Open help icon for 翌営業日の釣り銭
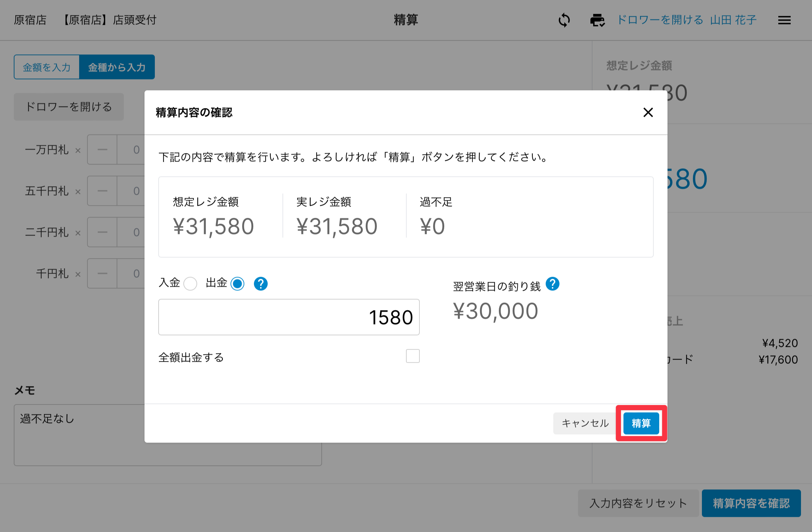 pos(552,284)
